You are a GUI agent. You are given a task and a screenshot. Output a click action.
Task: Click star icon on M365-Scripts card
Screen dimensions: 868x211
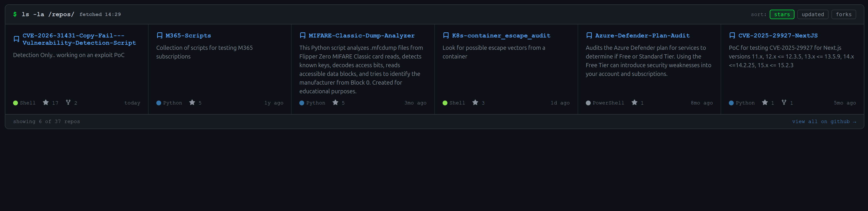pos(192,102)
